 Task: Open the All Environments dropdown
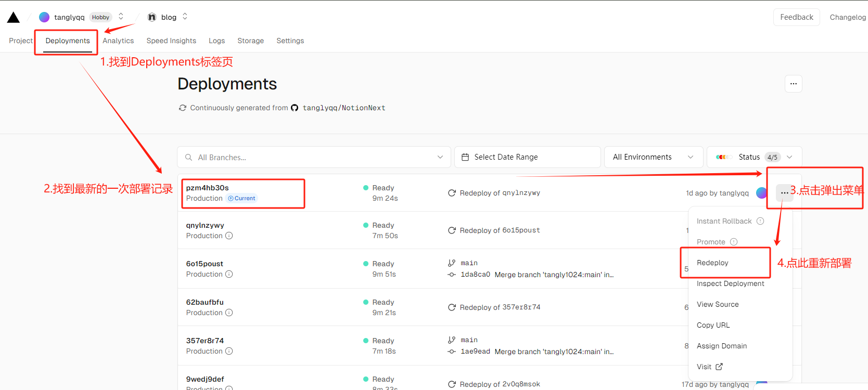654,157
